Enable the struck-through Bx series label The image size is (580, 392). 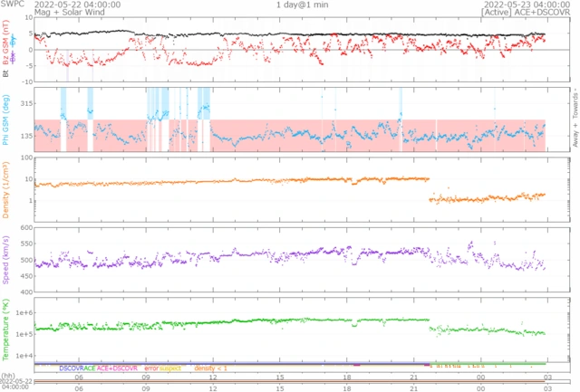[14, 57]
